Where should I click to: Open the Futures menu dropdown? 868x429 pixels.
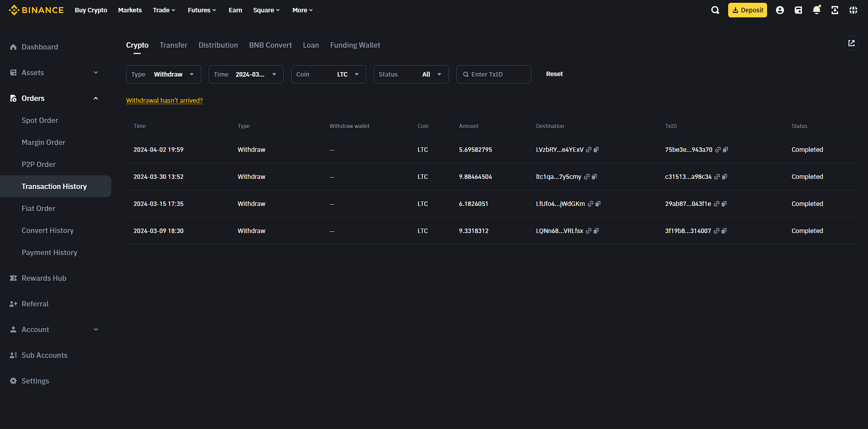202,10
